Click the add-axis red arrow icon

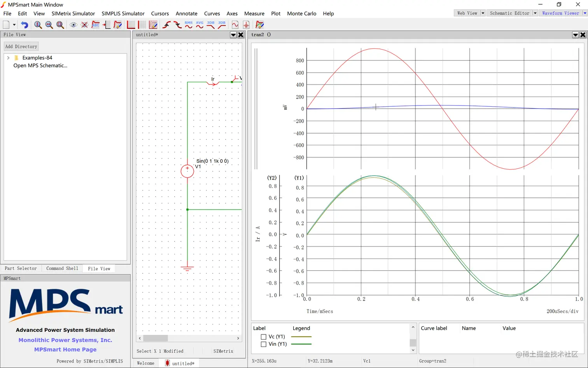pos(107,25)
